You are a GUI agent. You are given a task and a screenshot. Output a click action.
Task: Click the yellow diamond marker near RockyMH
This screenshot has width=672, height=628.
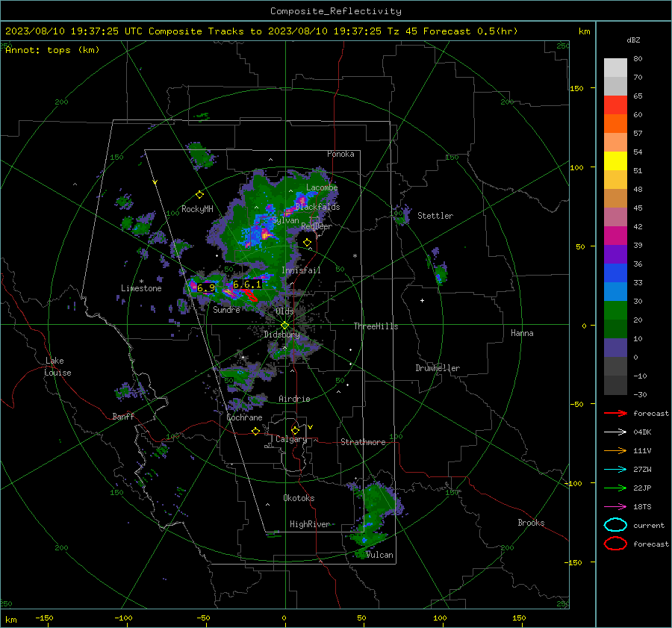click(x=199, y=195)
